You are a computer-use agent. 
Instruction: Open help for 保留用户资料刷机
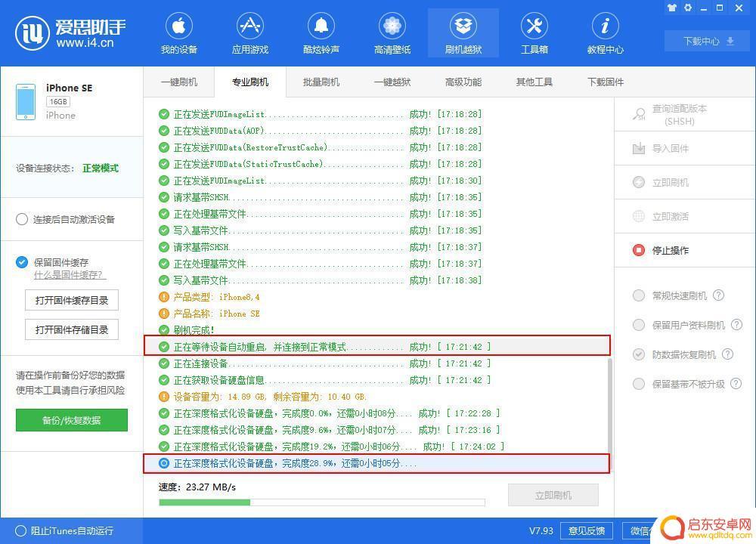[736, 324]
